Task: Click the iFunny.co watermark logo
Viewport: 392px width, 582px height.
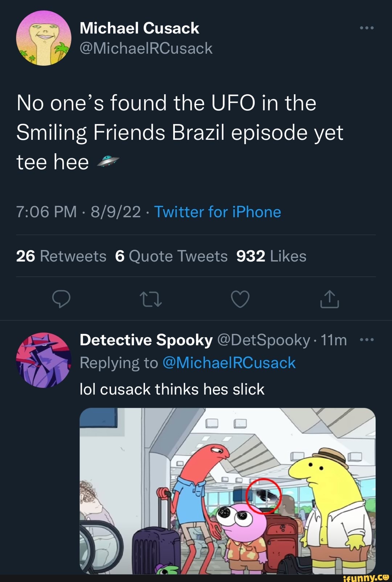Action: (x=366, y=577)
